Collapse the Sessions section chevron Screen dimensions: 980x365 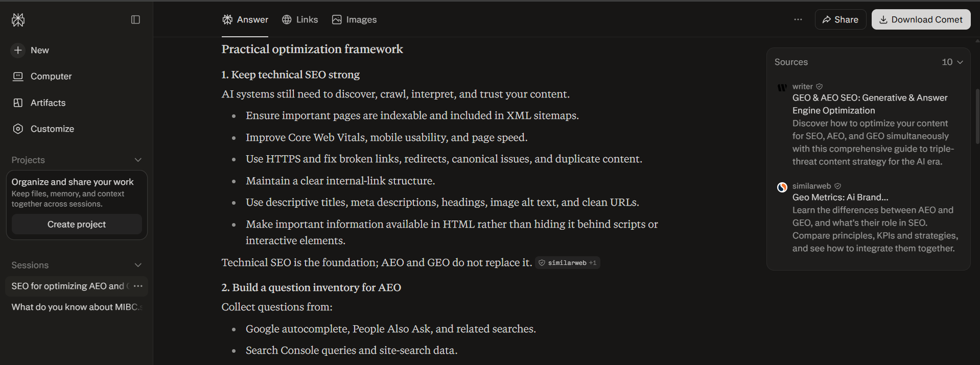(138, 265)
